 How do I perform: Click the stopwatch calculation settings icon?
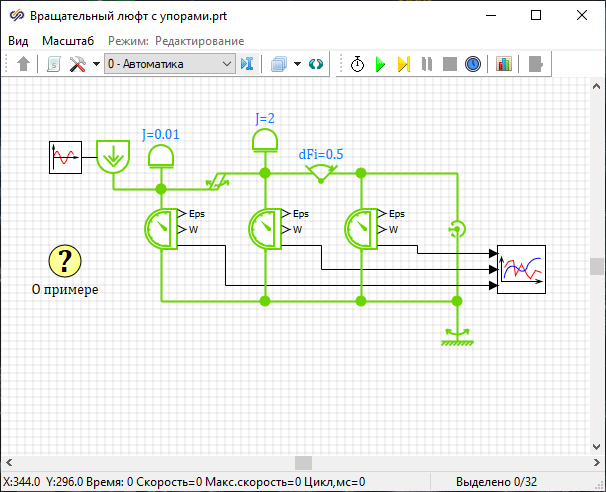(x=357, y=64)
